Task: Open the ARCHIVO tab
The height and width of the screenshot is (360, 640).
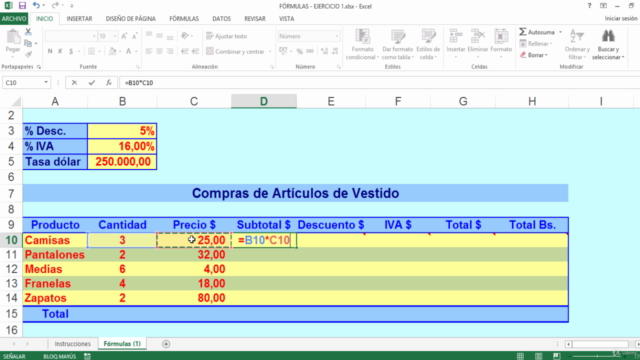Action: click(x=14, y=19)
